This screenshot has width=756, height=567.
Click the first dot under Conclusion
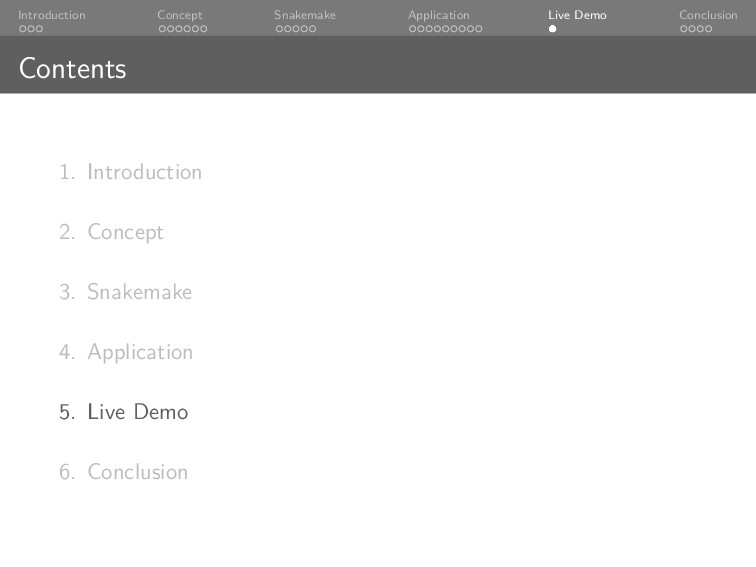coord(684,29)
